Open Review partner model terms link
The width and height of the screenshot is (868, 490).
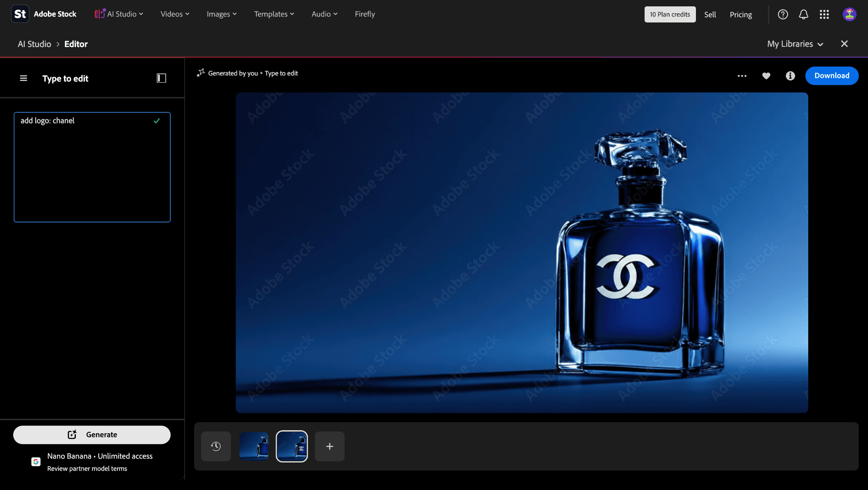coord(87,468)
